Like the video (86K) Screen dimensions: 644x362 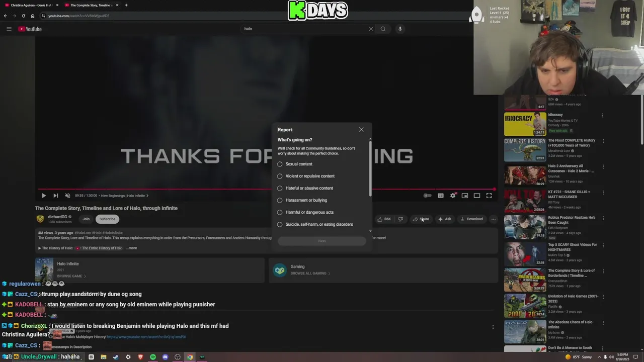tap(384, 219)
